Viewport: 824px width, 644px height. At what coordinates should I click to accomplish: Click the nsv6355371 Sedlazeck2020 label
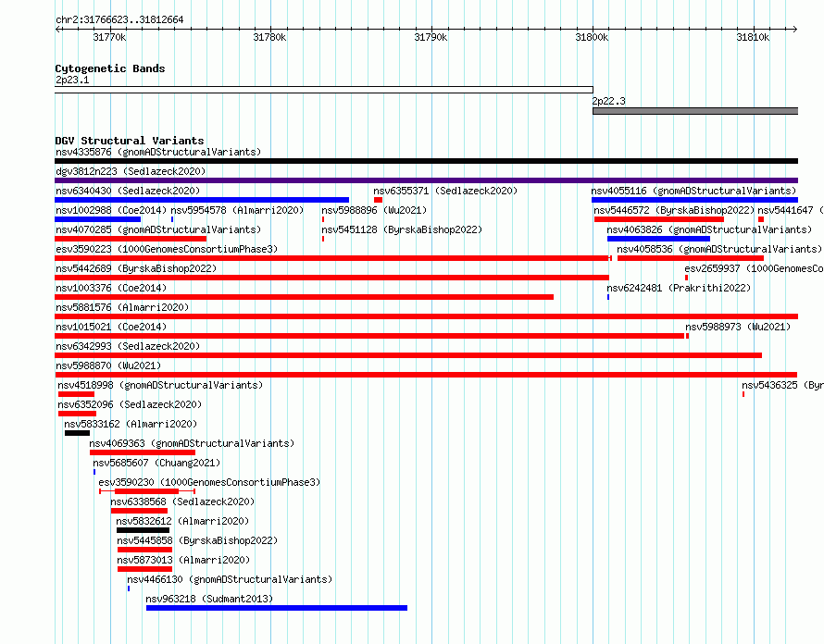(x=445, y=191)
